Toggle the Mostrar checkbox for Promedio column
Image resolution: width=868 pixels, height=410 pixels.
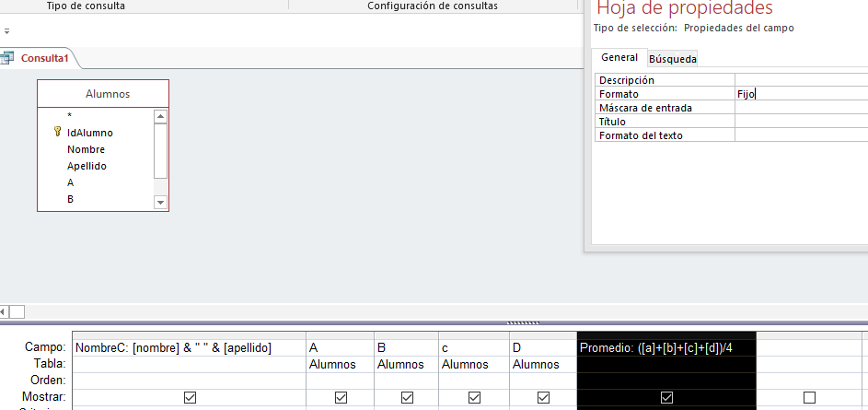coord(667,397)
